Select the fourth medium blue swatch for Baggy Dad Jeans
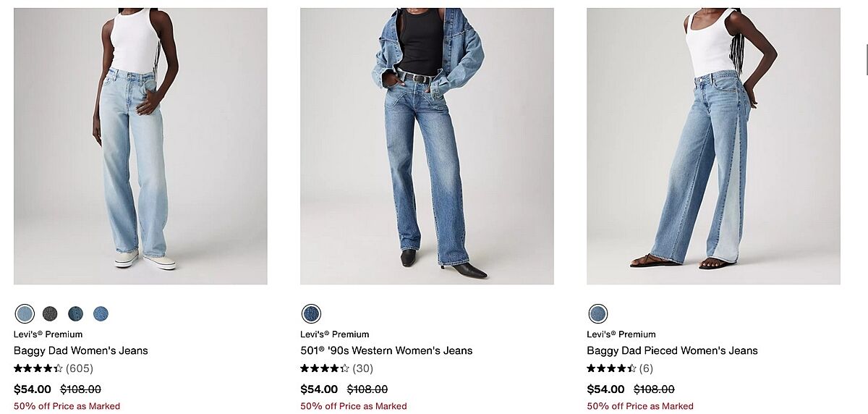The image size is (868, 414). click(x=101, y=313)
